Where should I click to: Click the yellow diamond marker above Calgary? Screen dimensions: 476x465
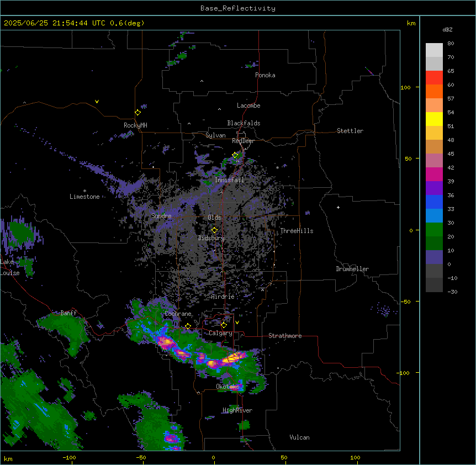click(224, 325)
